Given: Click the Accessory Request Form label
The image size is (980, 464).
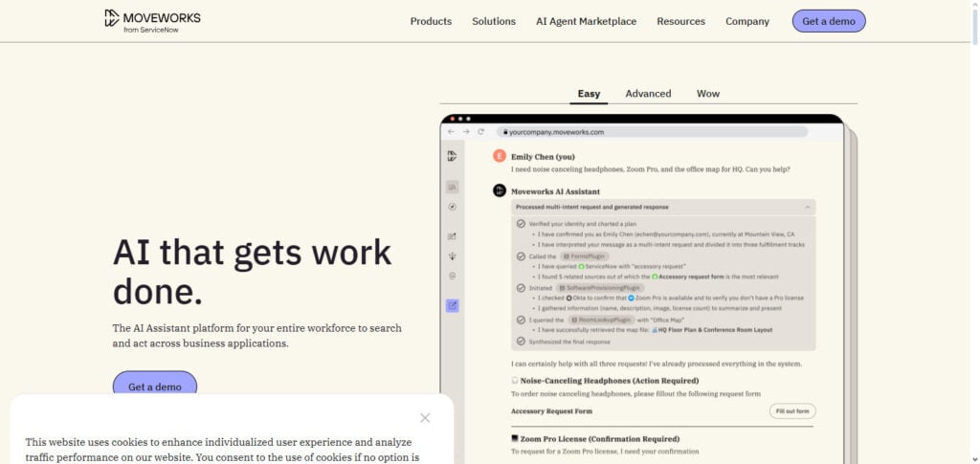Looking at the screenshot, I should 551,411.
